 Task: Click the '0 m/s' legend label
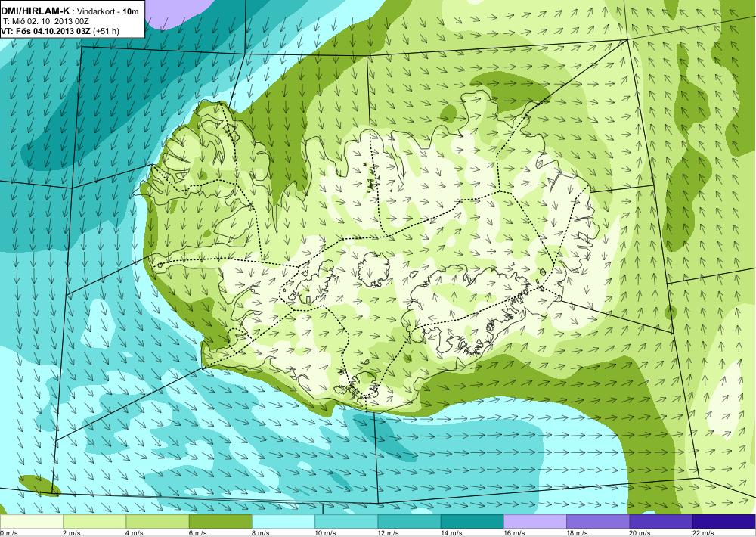(x=8, y=533)
